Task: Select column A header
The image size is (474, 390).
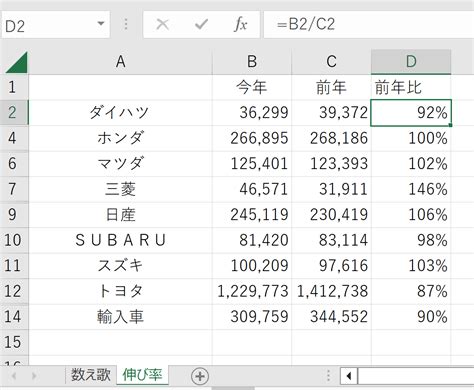Action: coord(120,62)
